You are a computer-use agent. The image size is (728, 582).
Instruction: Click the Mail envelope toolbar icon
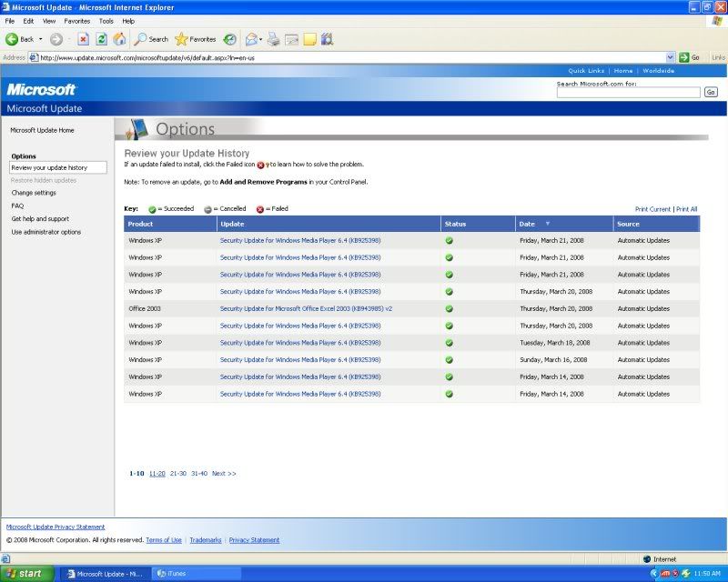(251, 39)
